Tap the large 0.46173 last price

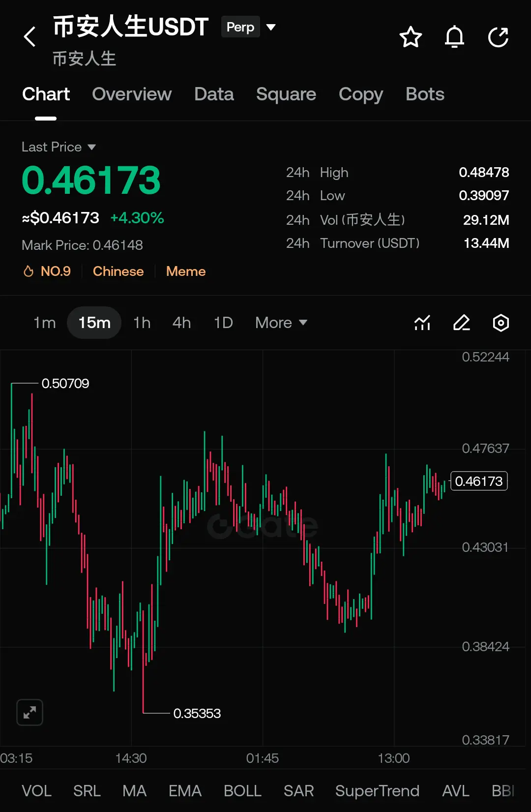(91, 180)
